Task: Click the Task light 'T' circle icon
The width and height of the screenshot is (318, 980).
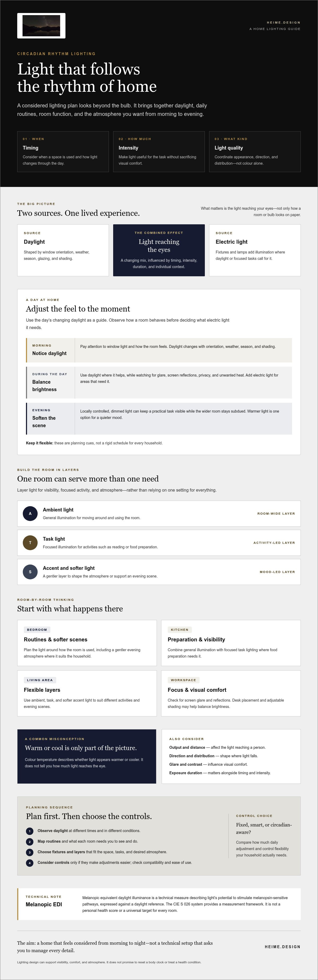Action: pyautogui.click(x=30, y=542)
